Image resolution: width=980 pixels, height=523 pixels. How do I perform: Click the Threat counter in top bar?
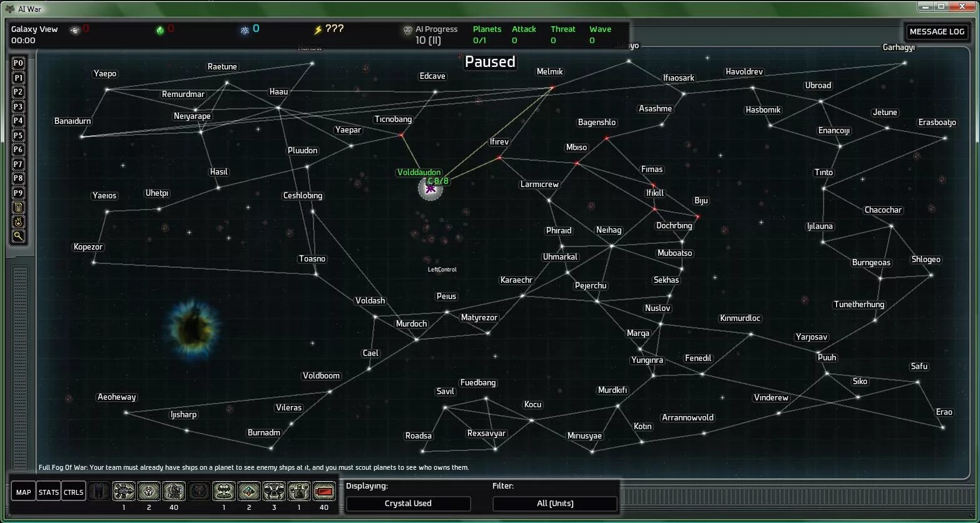[563, 34]
